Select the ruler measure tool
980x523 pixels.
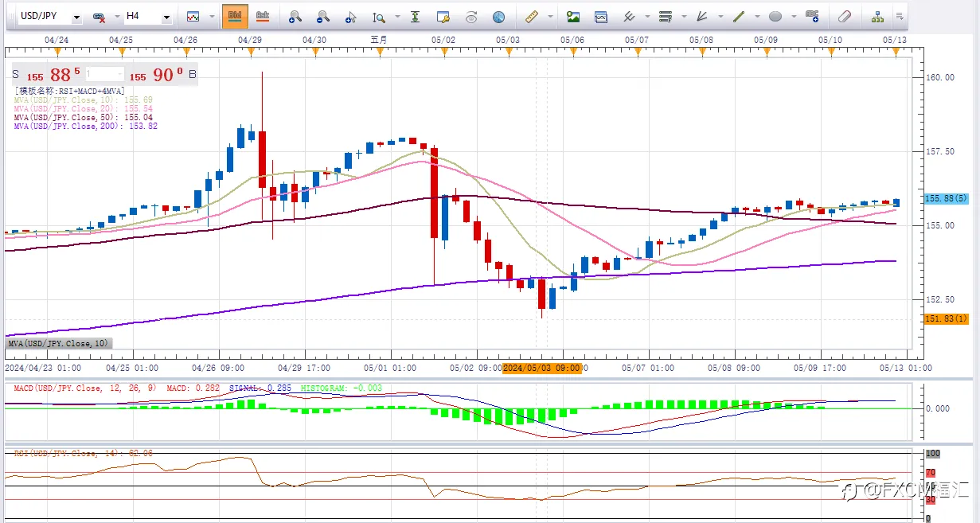tap(533, 17)
